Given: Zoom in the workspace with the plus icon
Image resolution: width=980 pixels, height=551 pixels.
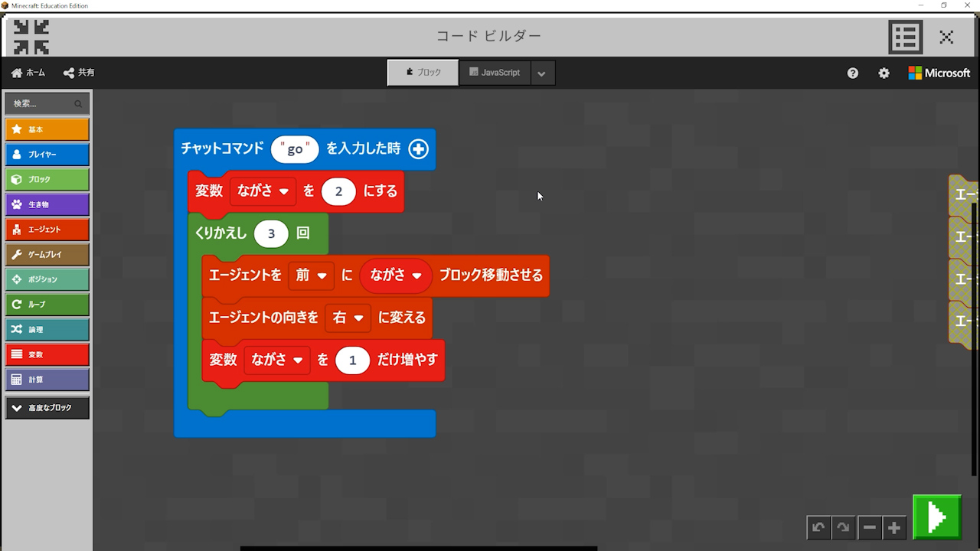Looking at the screenshot, I should point(893,527).
